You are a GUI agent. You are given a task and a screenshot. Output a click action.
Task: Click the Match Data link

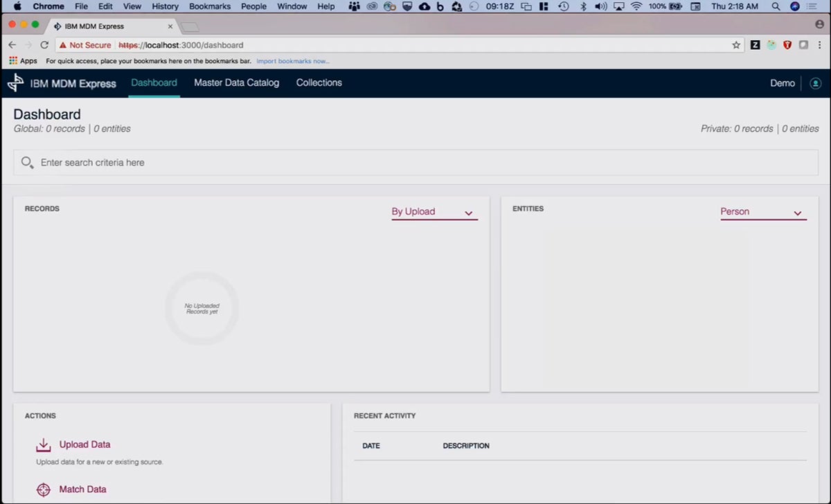82,489
